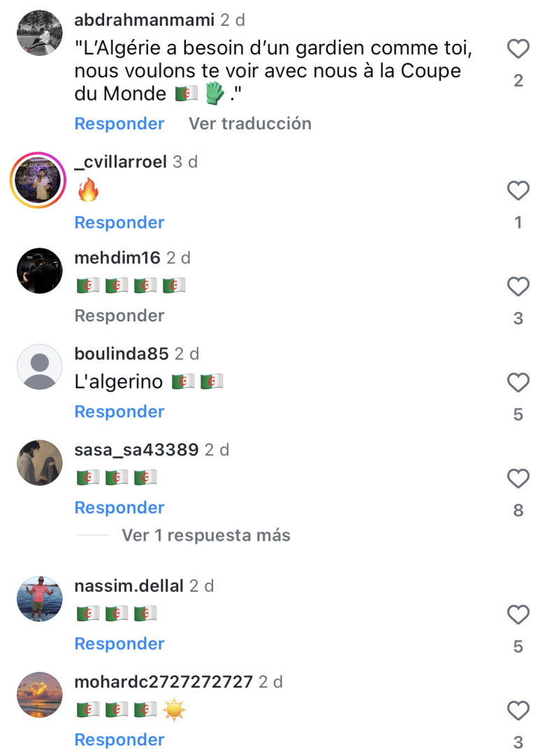
Task: Like abdrahmanmami's comment with the heart
Action: (518, 49)
